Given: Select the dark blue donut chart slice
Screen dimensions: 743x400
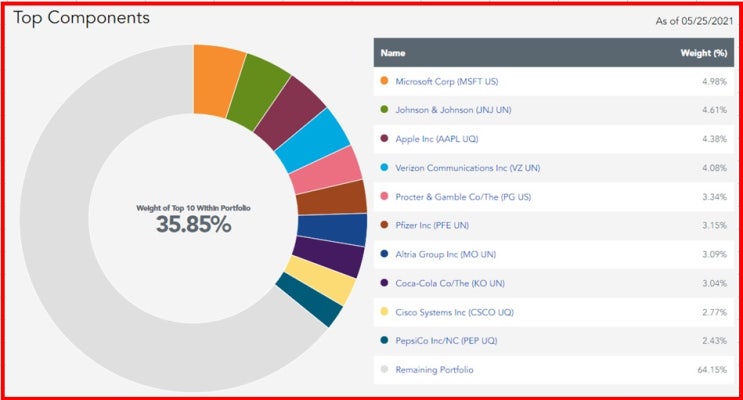Looking at the screenshot, I should pos(332,229).
